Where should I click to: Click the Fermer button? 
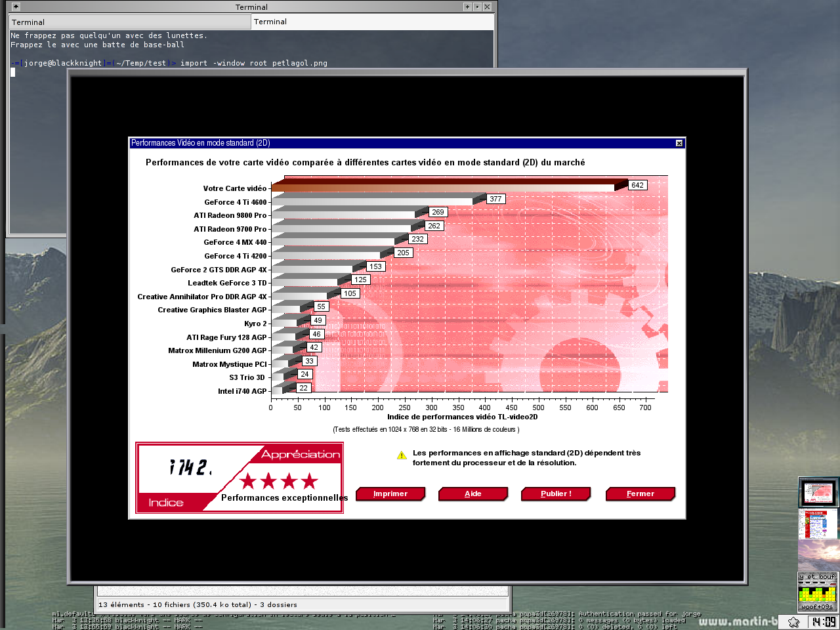click(640, 493)
